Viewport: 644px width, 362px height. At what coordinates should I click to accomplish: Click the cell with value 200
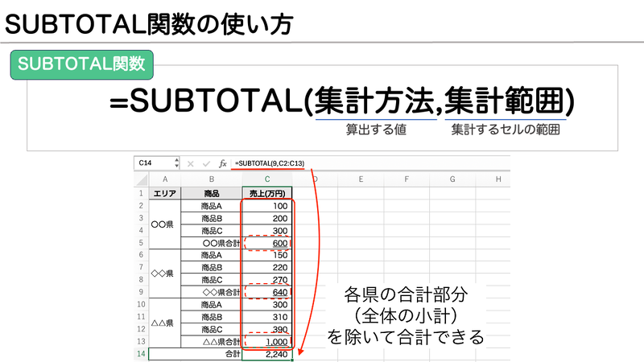pyautogui.click(x=267, y=218)
